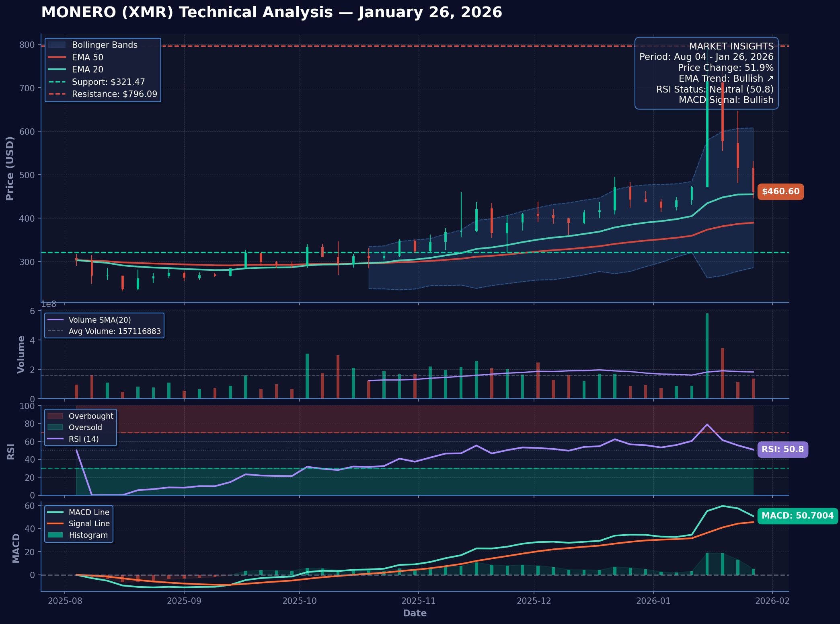Click the Overbought legend swatch
The image size is (840, 624).
click(x=55, y=416)
